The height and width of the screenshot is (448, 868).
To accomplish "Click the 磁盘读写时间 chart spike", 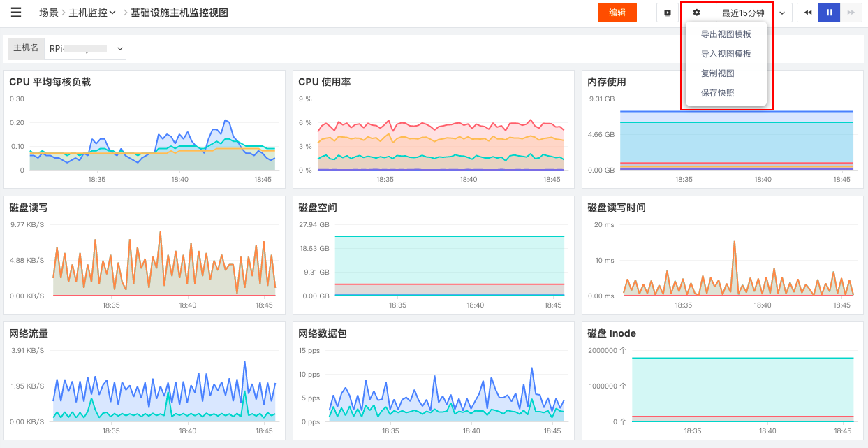I will click(735, 242).
